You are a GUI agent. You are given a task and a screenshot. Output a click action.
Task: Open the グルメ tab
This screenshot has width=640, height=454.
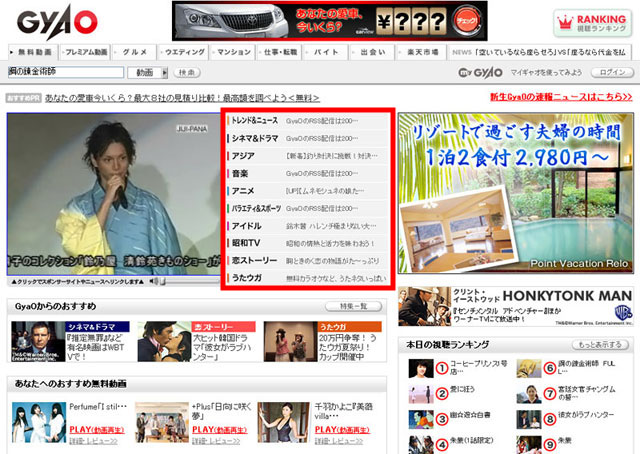[x=134, y=52]
